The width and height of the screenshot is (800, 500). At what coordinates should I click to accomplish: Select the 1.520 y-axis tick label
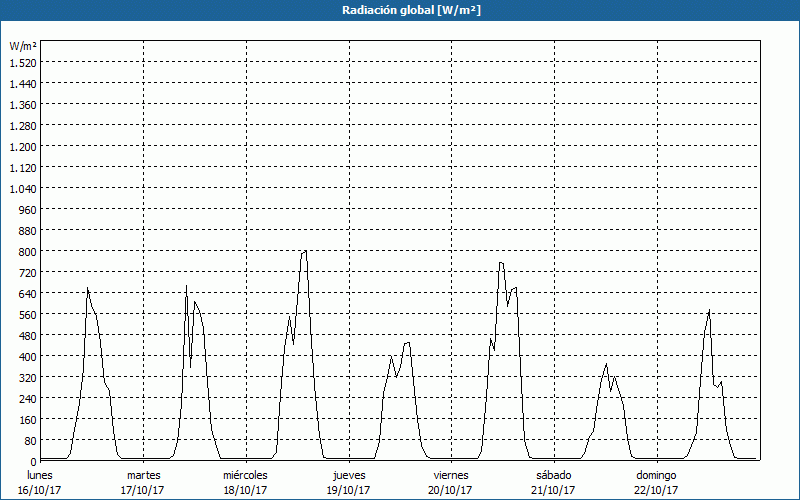click(x=22, y=62)
